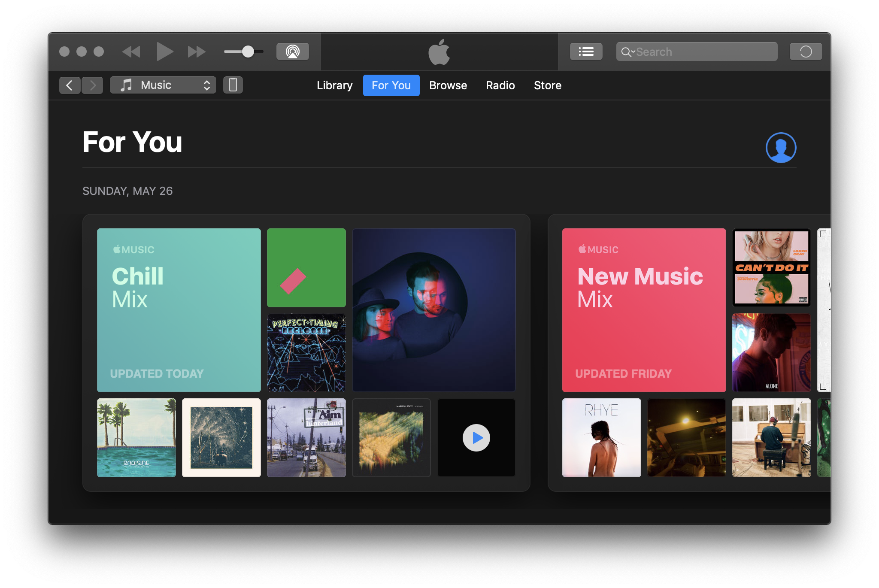Select the connected iPhone device icon
Image resolution: width=879 pixels, height=588 pixels.
pos(233,85)
